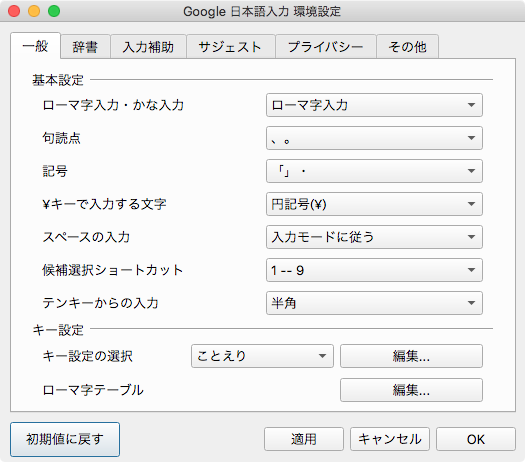
Task: Click the 候補選択ショートカット label
Action: point(113,270)
